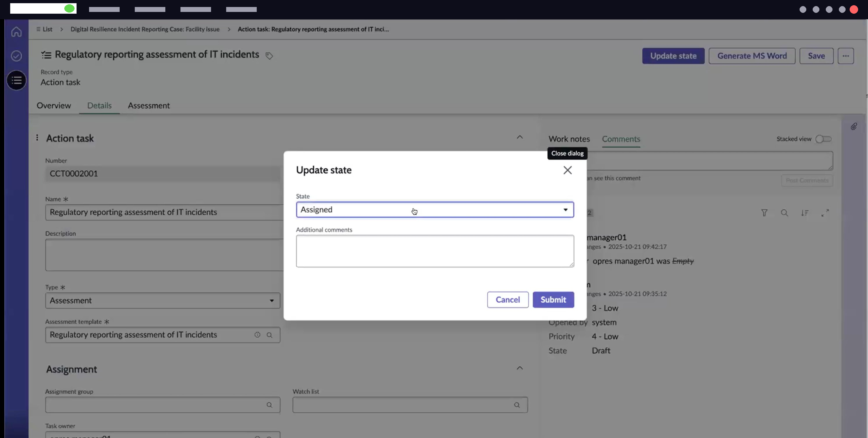Click the attachment paperclip icon
This screenshot has height=438, width=868.
tap(853, 126)
